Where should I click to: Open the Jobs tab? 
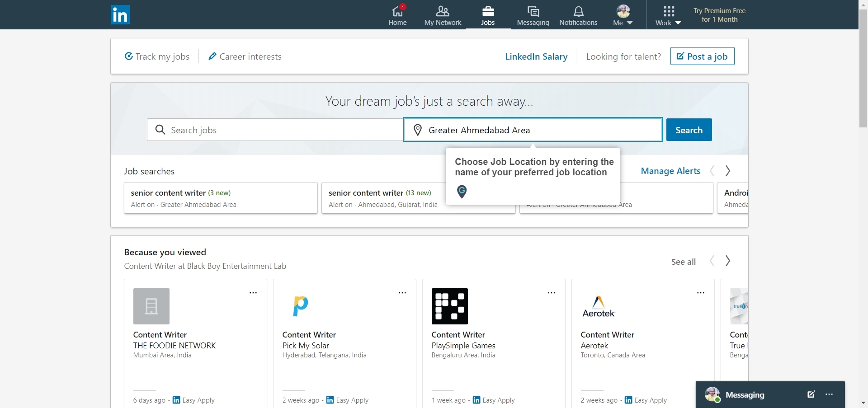(x=488, y=15)
